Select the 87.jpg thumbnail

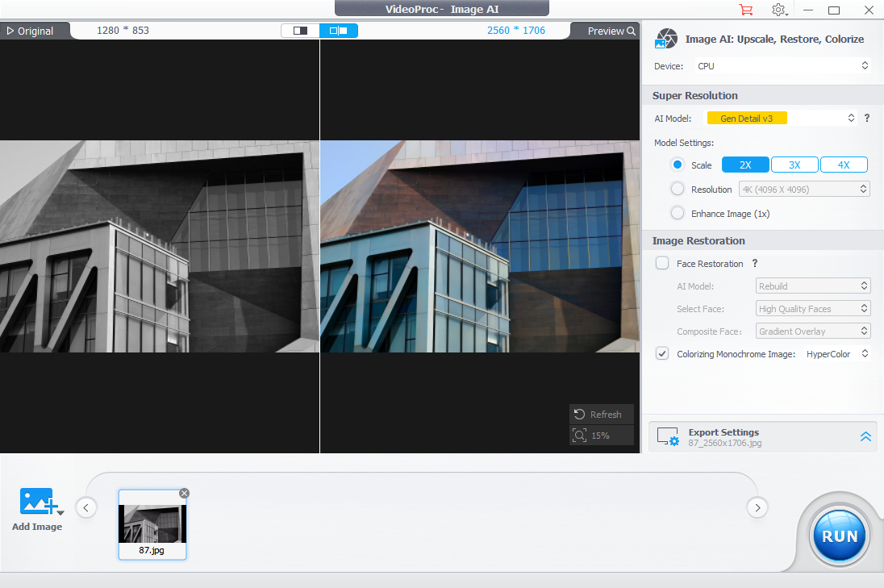pyautogui.click(x=152, y=525)
